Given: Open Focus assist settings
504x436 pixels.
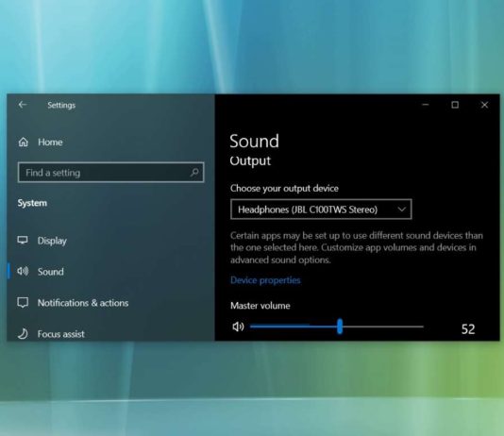Looking at the screenshot, I should point(61,334).
